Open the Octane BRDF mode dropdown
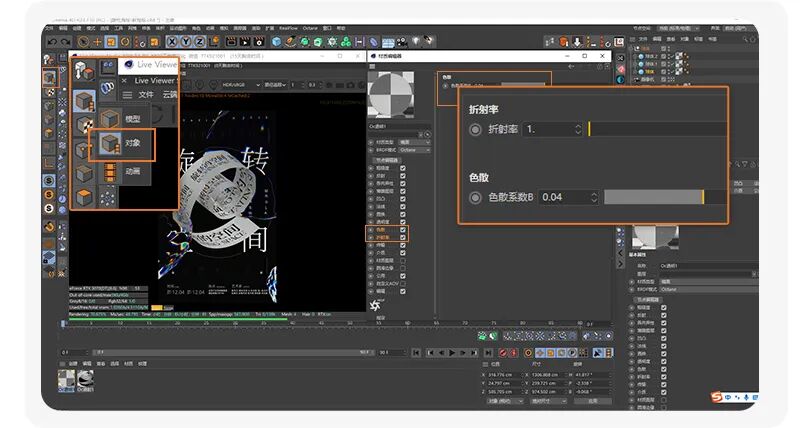Viewport: 800px width, 428px height. pyautogui.click(x=414, y=150)
